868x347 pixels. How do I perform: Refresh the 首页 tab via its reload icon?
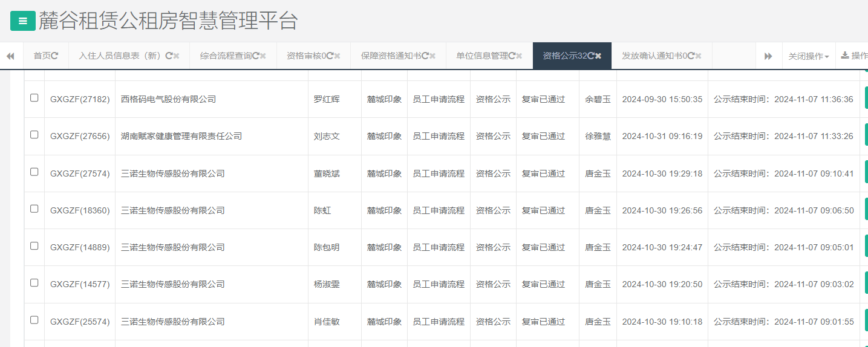coord(55,56)
